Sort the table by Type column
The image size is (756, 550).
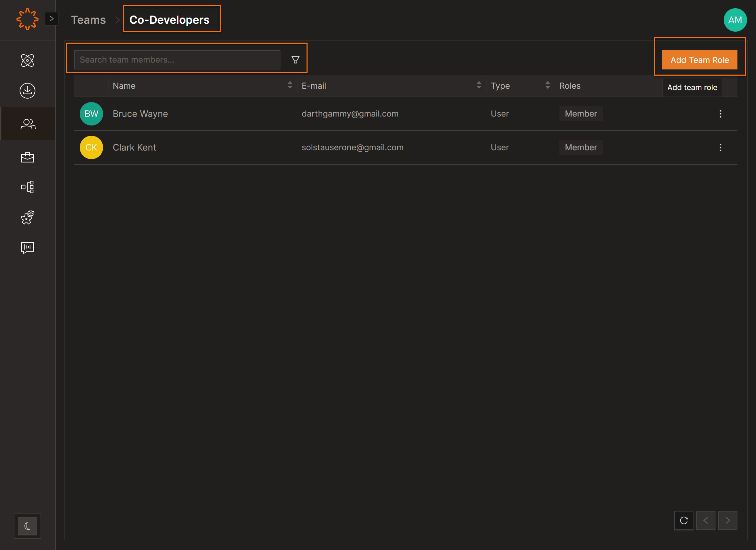(x=547, y=85)
